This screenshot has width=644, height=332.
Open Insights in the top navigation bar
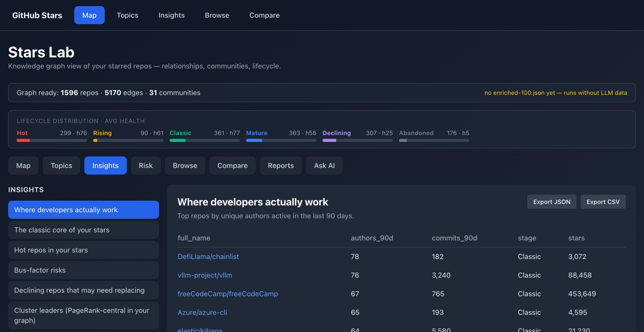[171, 15]
